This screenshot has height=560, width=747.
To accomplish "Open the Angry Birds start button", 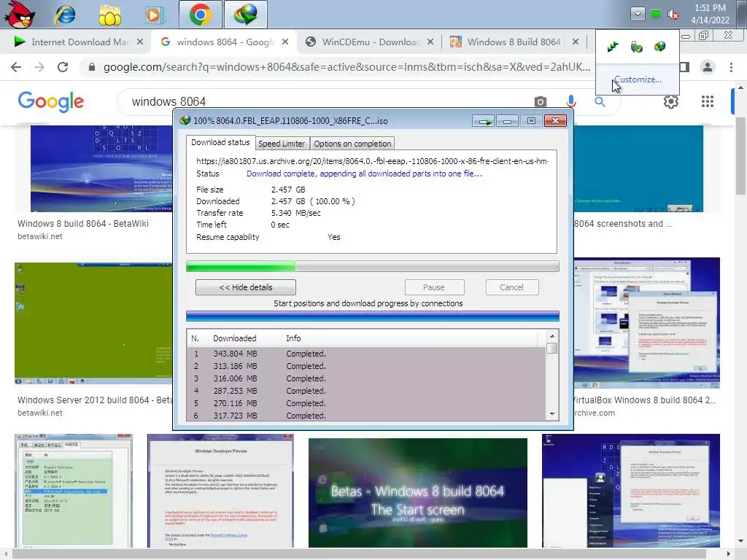I will click(20, 15).
